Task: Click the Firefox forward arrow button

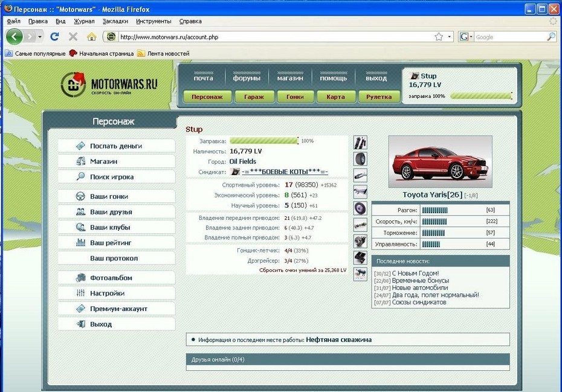Action: tap(30, 37)
